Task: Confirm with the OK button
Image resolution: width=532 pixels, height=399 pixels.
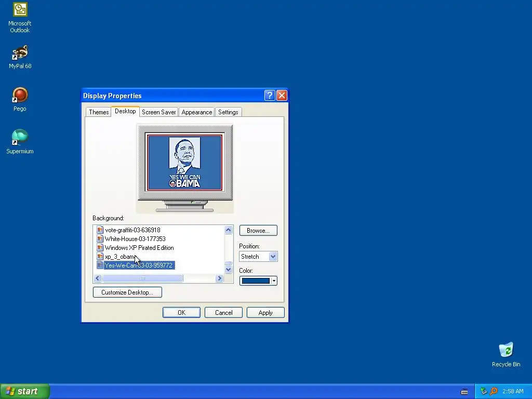Action: coord(181,312)
